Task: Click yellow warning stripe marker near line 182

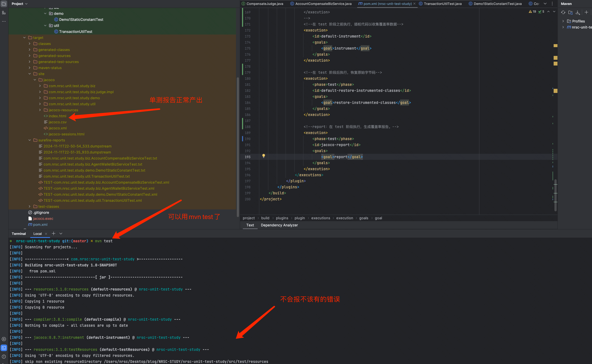Action: click(x=555, y=91)
